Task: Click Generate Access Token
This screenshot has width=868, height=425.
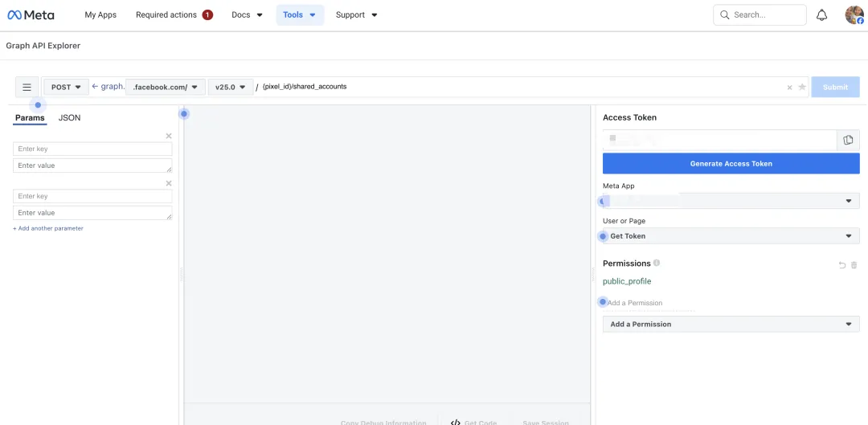Action: click(731, 163)
